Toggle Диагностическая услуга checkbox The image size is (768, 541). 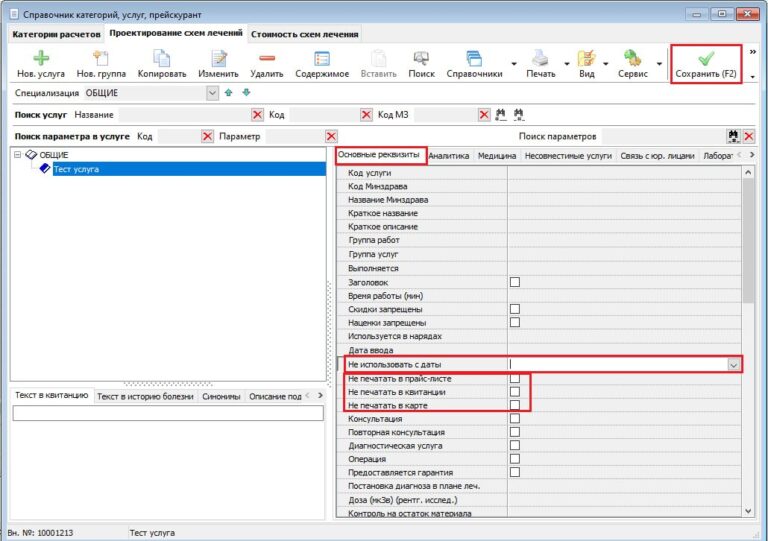tap(515, 445)
